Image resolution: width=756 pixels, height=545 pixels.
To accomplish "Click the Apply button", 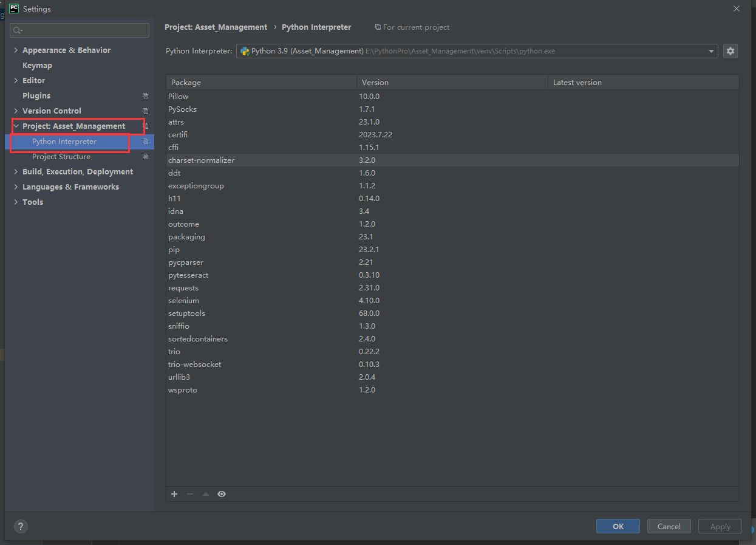I will tap(720, 526).
